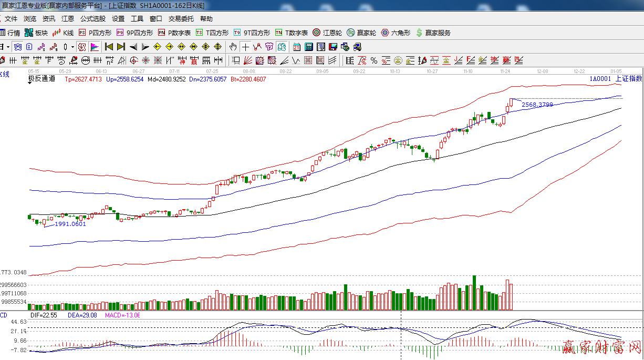Screen dimensions: 644x360
Task: Click the calendar icon showing 21
Action: [x=297, y=47]
